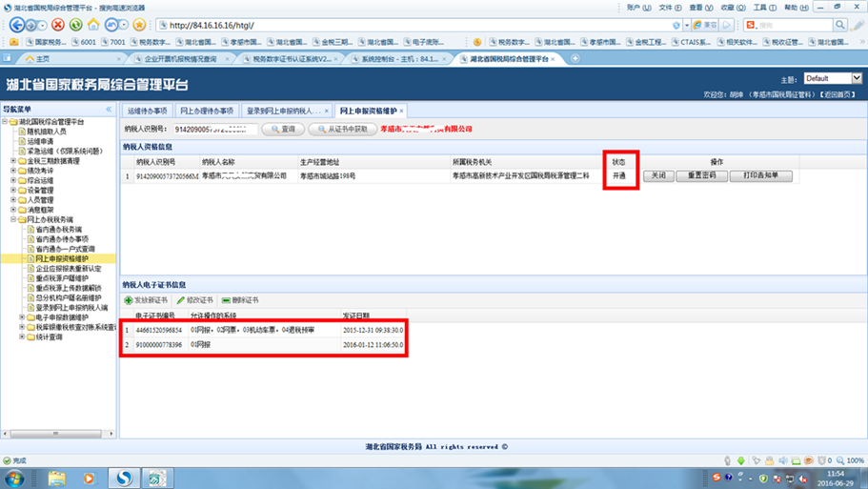This screenshot has height=489, width=868.
Task: Click the tab list icon left of 主页 tab
Action: 7,57
